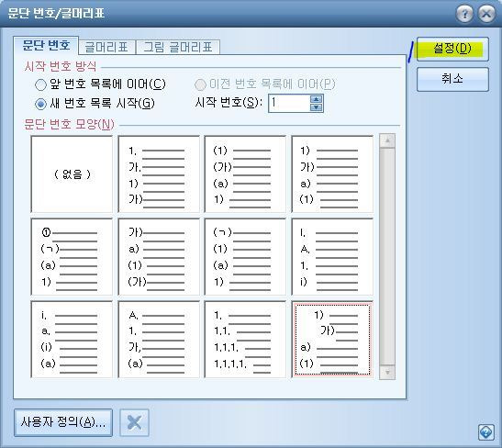Switch to the 문단 번호 tab

point(46,46)
